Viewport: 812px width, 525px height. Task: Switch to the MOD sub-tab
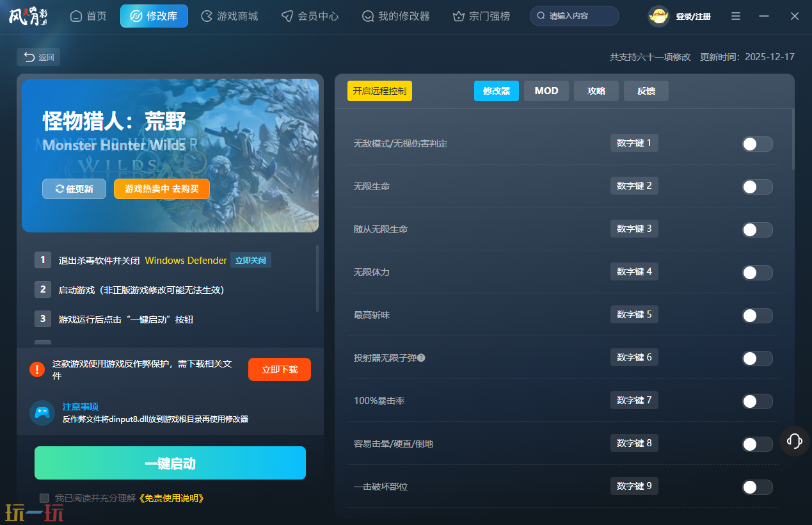coord(546,91)
